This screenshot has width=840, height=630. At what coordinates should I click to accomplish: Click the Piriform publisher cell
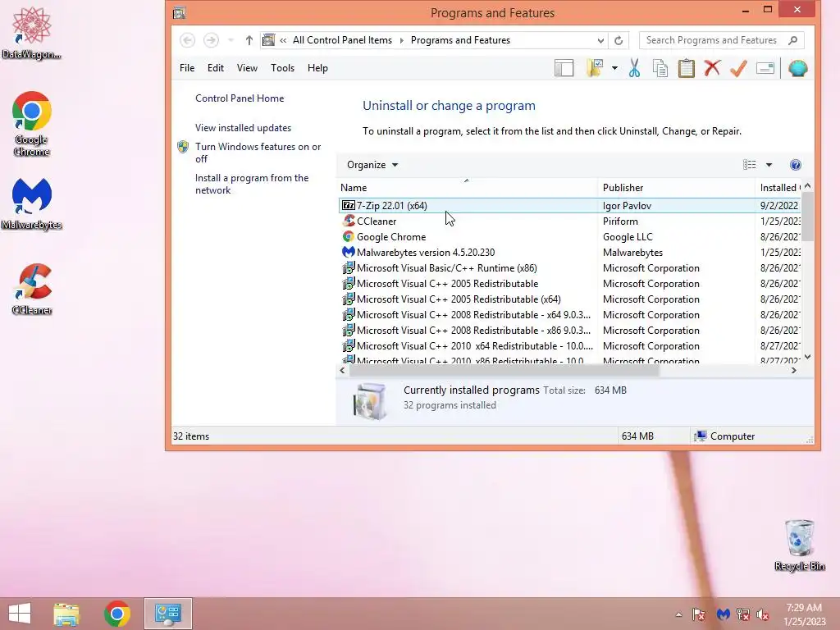pos(620,221)
